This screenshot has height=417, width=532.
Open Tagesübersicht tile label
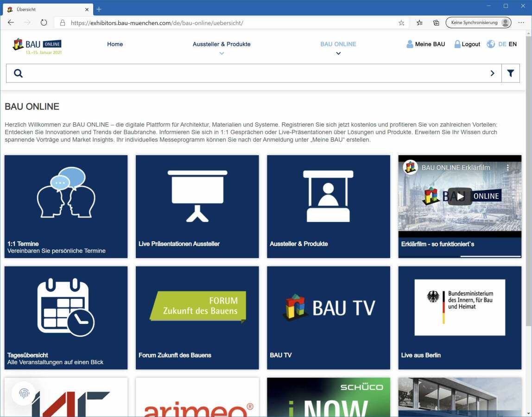point(28,355)
